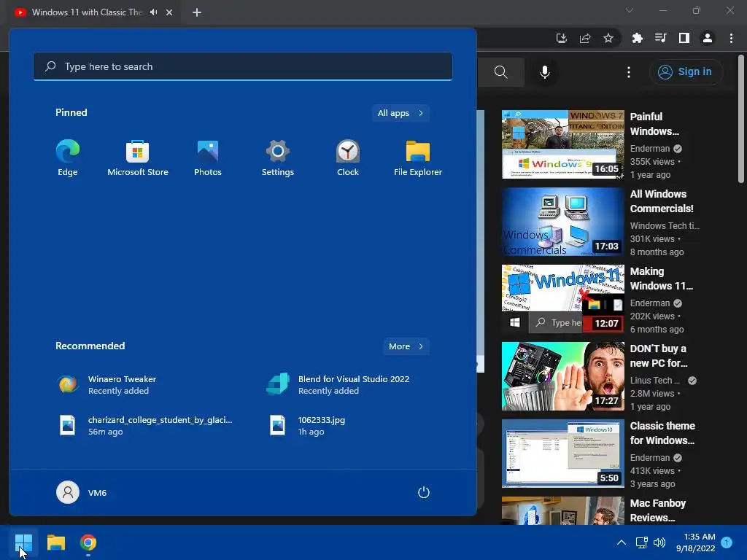Open the Clock app
Viewport: 747px width, 560px height.
pos(348,158)
